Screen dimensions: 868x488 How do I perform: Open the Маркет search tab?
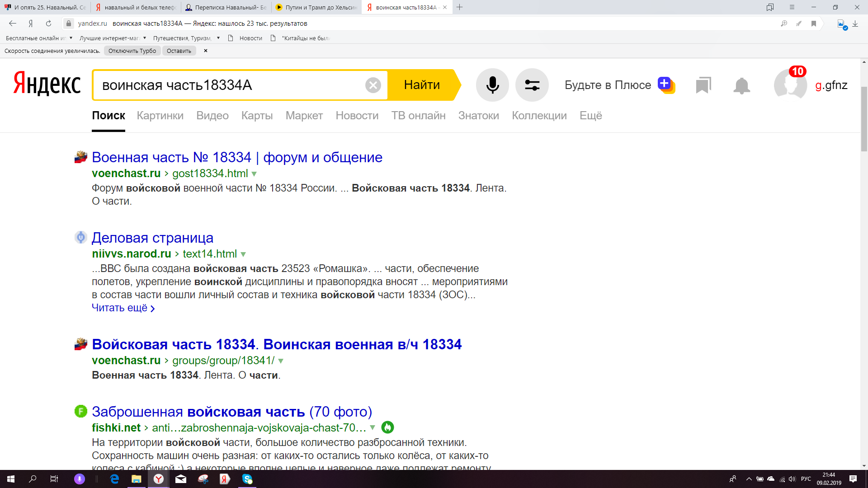click(x=304, y=116)
